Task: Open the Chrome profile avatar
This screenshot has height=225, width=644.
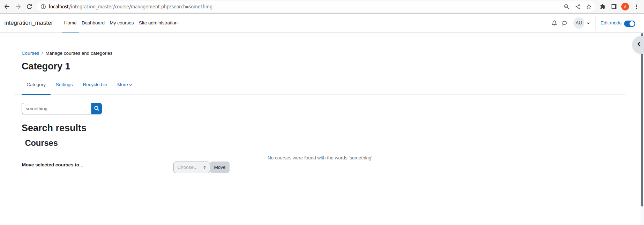Action: [x=625, y=7]
